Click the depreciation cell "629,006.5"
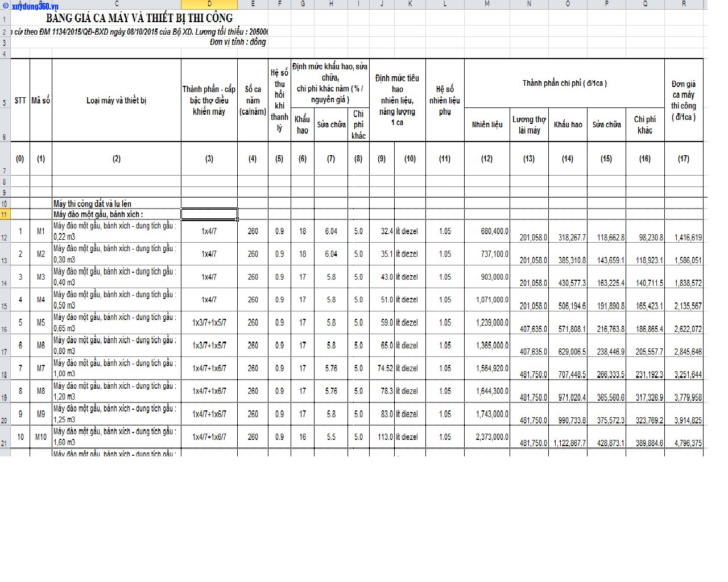This screenshot has height=582, width=728. pos(568,346)
